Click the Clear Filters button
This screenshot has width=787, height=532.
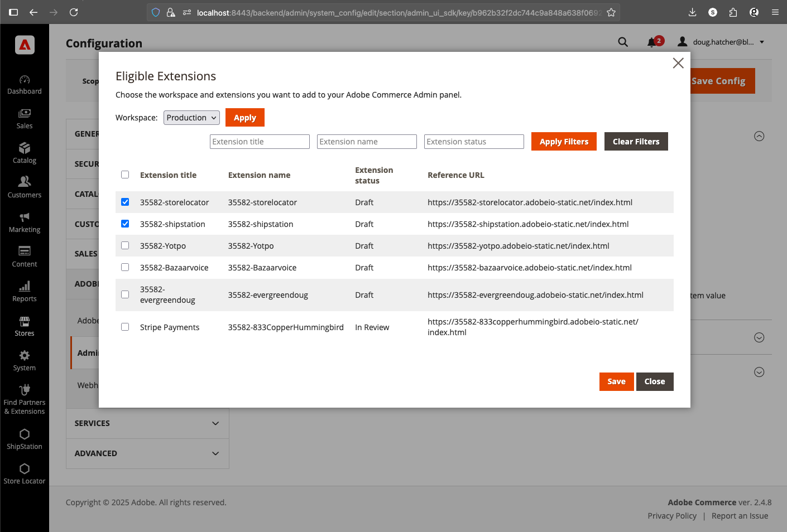[636, 142]
